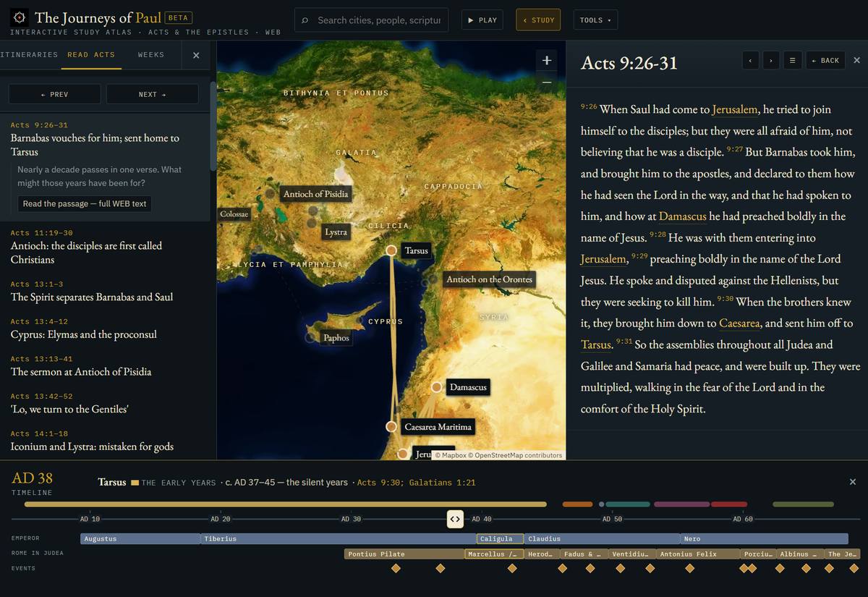
Task: Select the teal journey bar on timeline
Action: pos(628,504)
